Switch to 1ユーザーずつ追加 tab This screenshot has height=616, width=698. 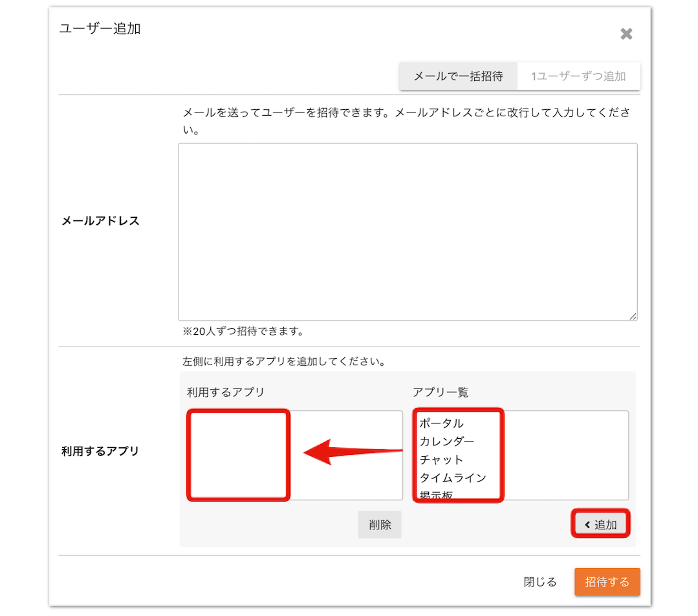click(x=579, y=76)
